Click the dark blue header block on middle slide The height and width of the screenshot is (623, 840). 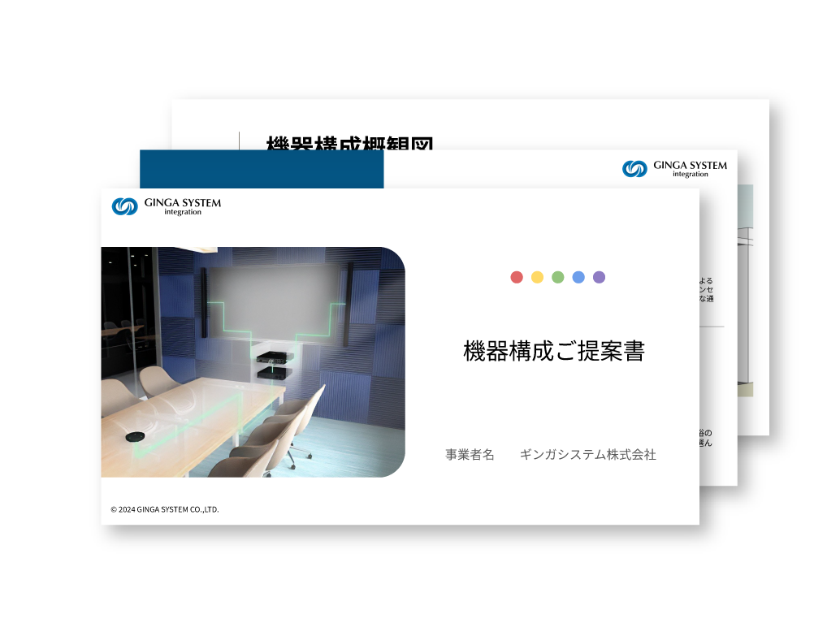tap(261, 169)
